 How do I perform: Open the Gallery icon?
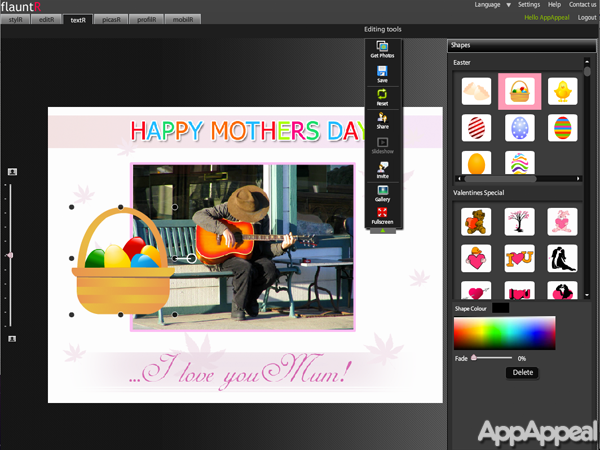click(382, 192)
